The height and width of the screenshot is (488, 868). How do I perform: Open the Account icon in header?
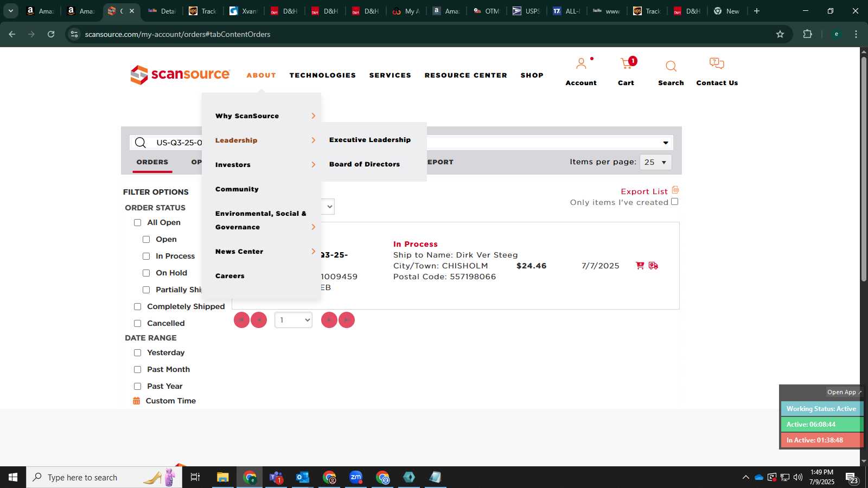tap(581, 64)
